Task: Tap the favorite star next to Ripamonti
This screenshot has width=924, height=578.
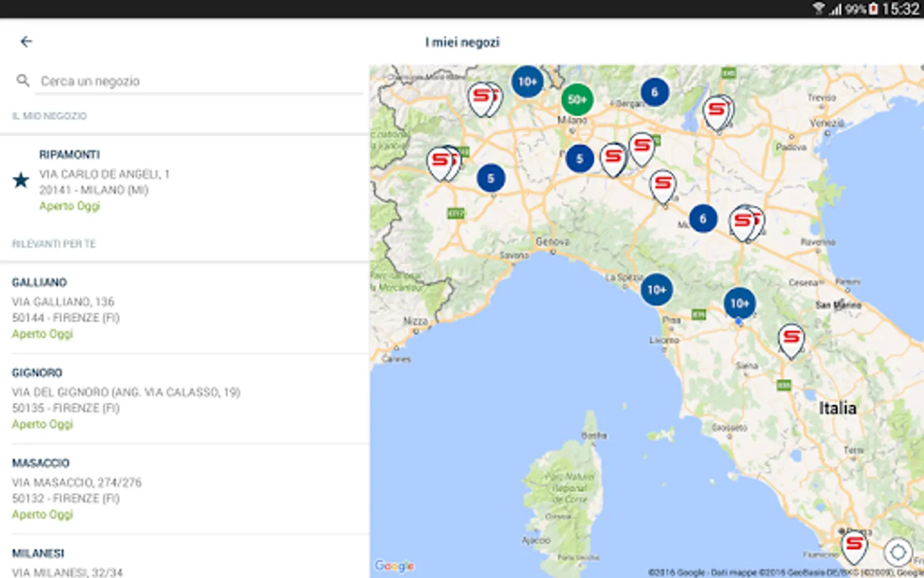Action: point(21,180)
